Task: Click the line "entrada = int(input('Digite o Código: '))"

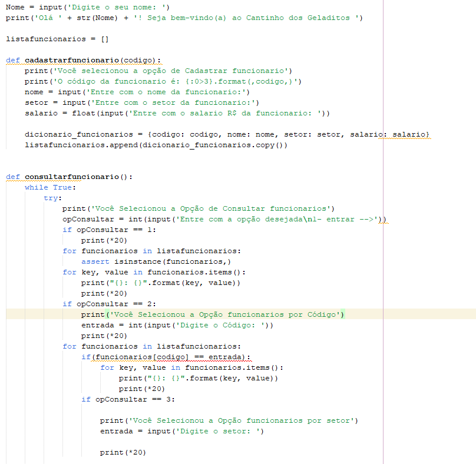Action: (177, 325)
